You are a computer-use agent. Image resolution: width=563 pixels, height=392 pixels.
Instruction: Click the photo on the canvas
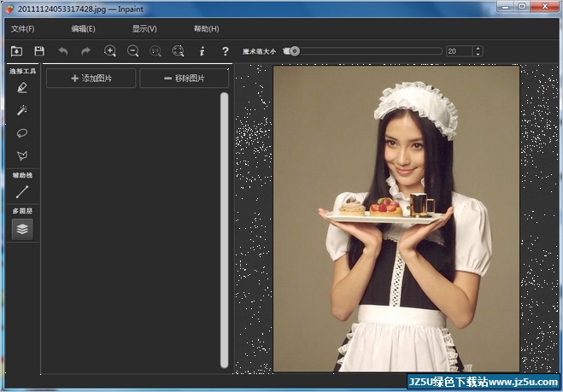click(x=396, y=219)
